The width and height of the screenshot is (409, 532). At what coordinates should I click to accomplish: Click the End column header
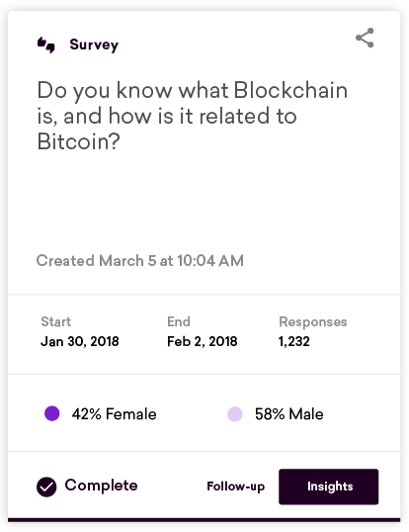pyautogui.click(x=179, y=321)
